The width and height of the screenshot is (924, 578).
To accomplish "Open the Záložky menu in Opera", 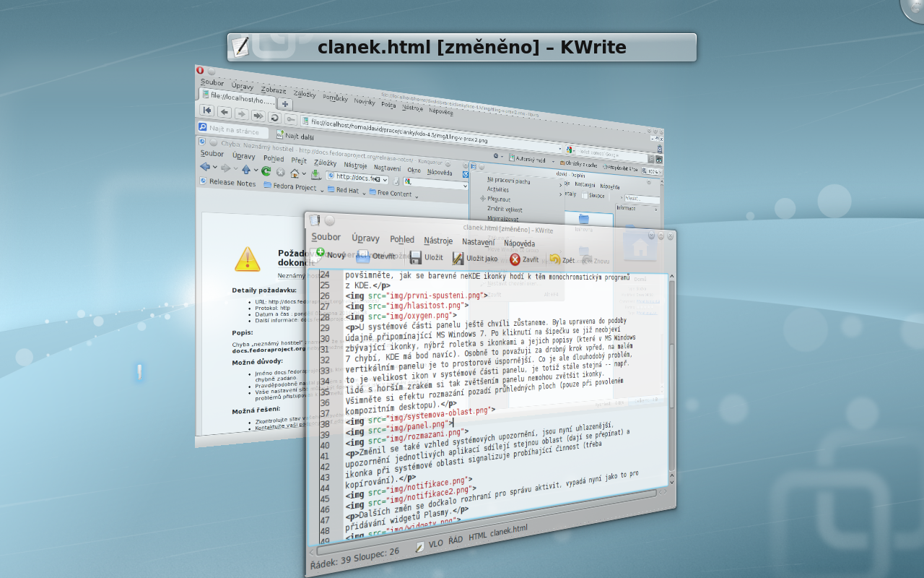I will click(x=305, y=94).
